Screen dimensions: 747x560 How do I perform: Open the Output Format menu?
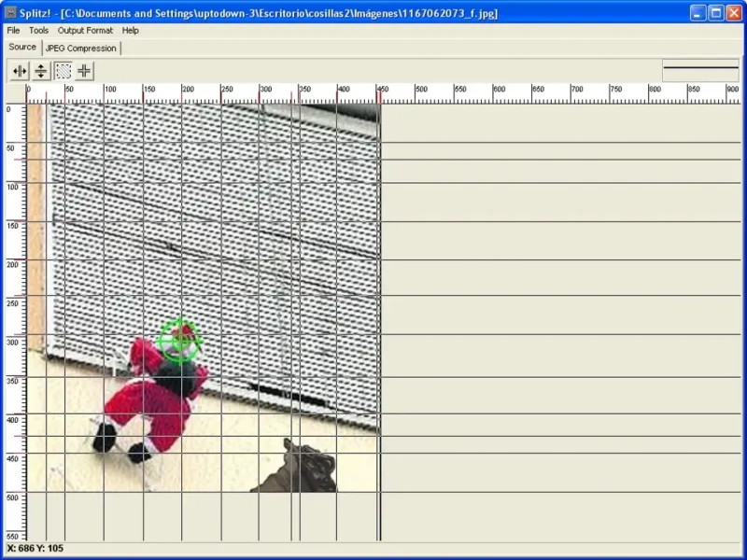tap(85, 31)
